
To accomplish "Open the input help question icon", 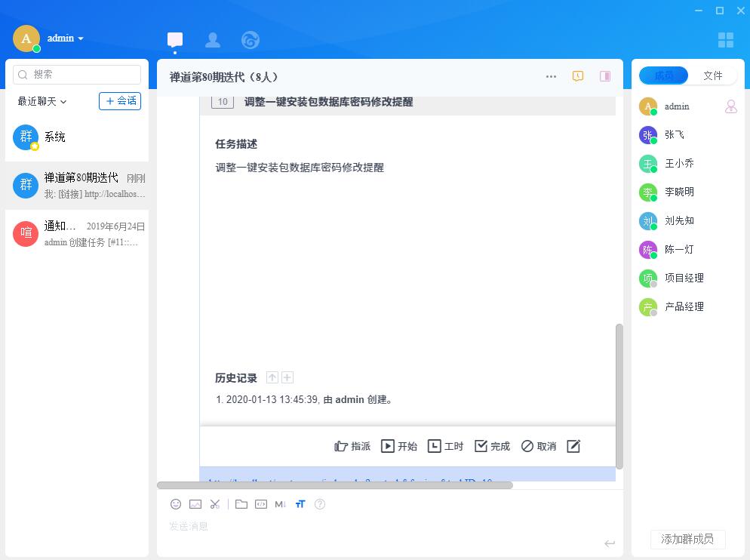I will pos(319,504).
